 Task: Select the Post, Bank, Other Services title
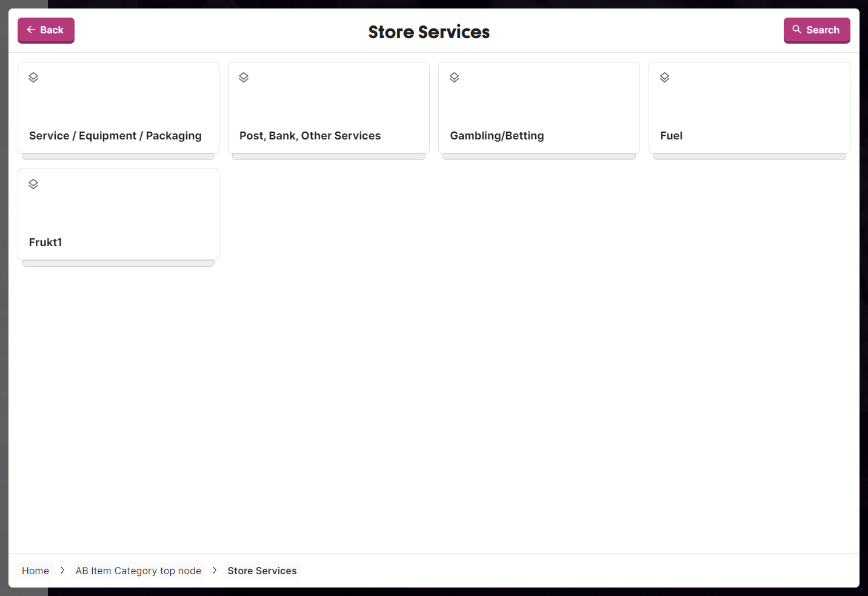pyautogui.click(x=310, y=136)
